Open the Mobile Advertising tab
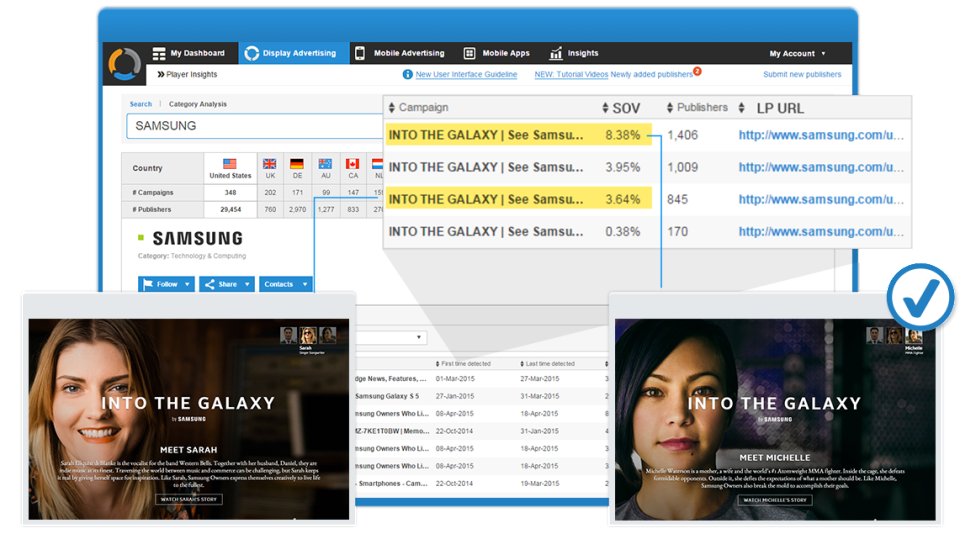Screen dimensions: 960x534 click(x=400, y=53)
